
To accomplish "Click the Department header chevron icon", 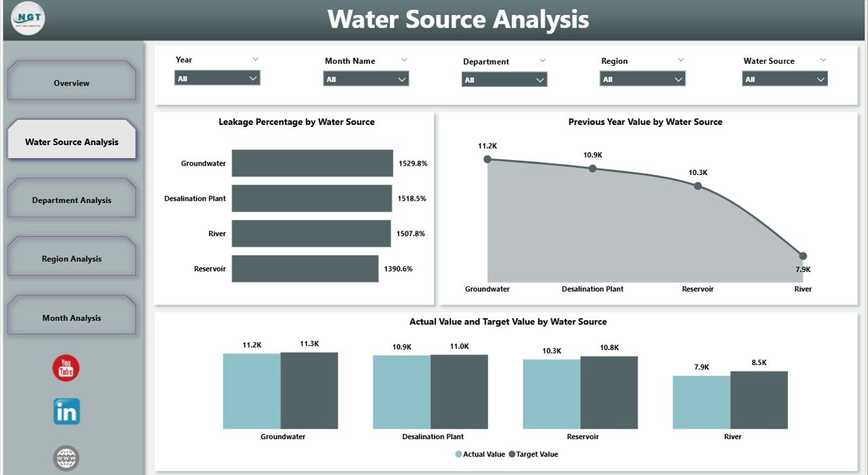I will pyautogui.click(x=542, y=60).
